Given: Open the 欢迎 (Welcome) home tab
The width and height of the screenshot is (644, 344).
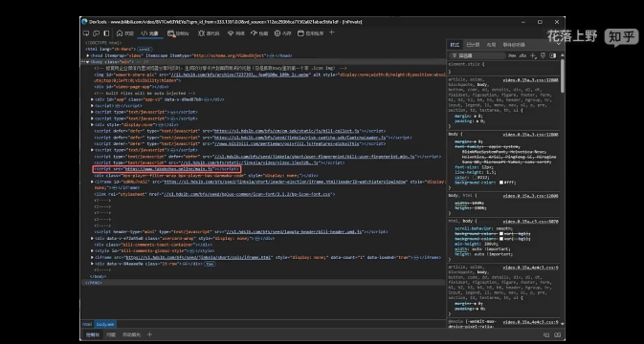Looking at the screenshot, I should click(124, 33).
